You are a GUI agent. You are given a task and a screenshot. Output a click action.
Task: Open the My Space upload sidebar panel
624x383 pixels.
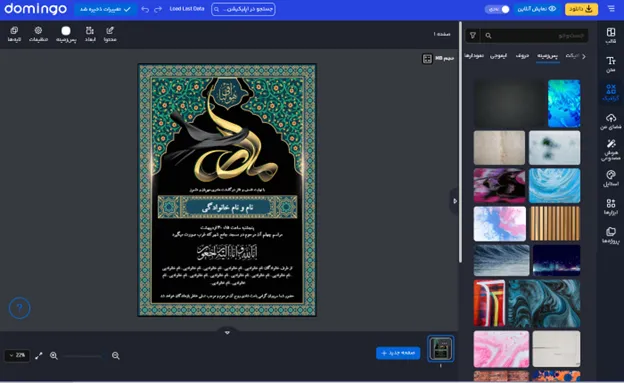coord(611,121)
